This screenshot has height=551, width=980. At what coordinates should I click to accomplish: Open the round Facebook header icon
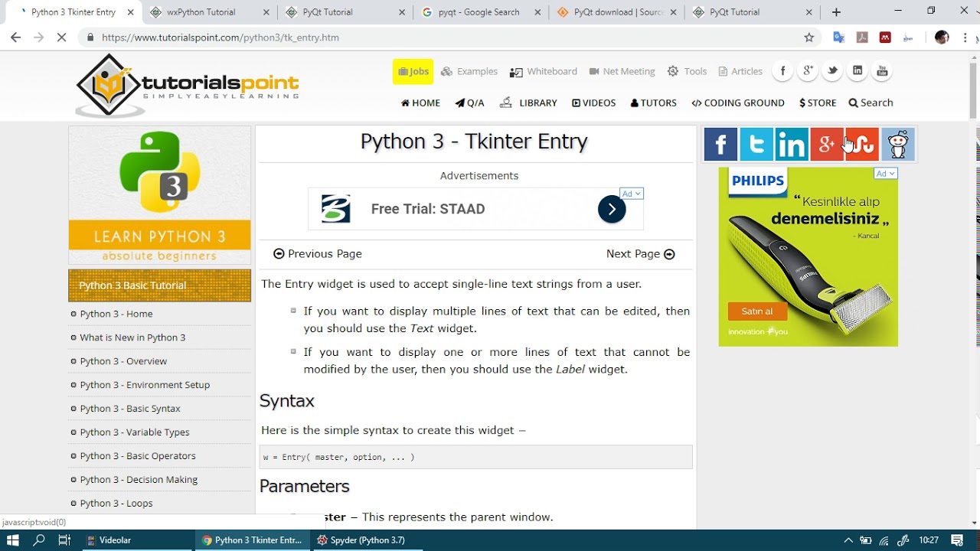pyautogui.click(x=782, y=71)
